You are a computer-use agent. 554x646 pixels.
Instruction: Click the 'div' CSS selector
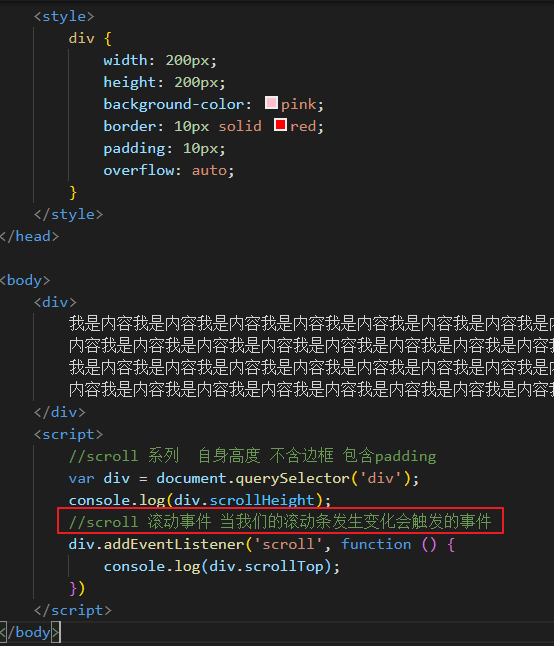point(82,38)
